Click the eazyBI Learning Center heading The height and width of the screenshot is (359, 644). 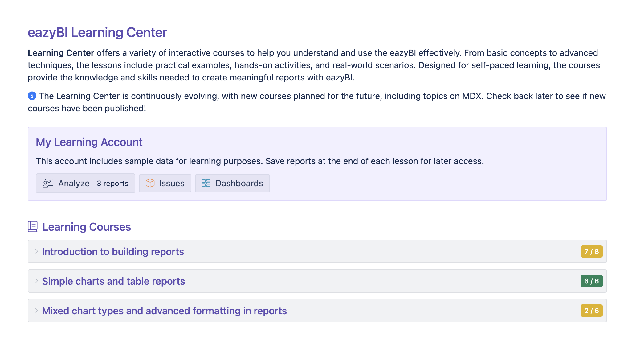point(97,32)
